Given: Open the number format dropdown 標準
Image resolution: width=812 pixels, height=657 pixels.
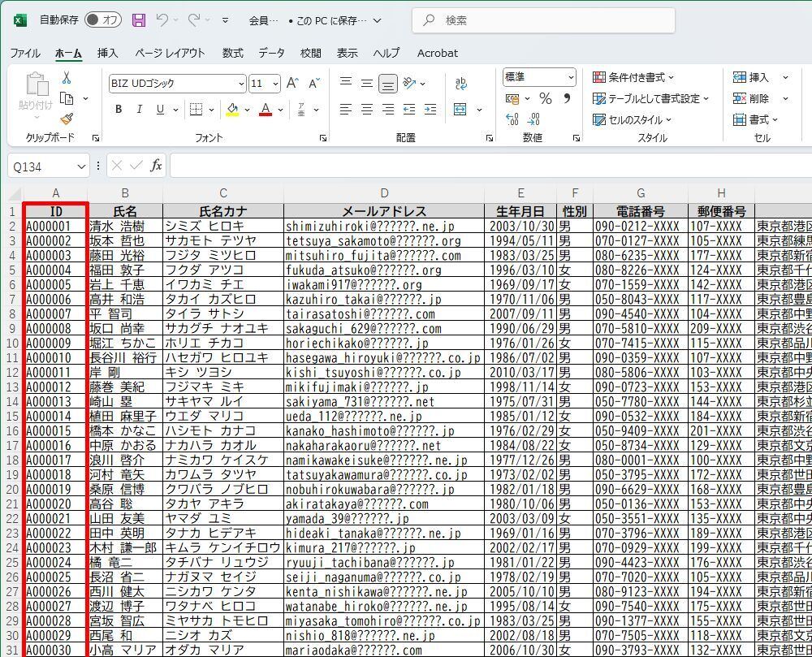Looking at the screenshot, I should 571,78.
